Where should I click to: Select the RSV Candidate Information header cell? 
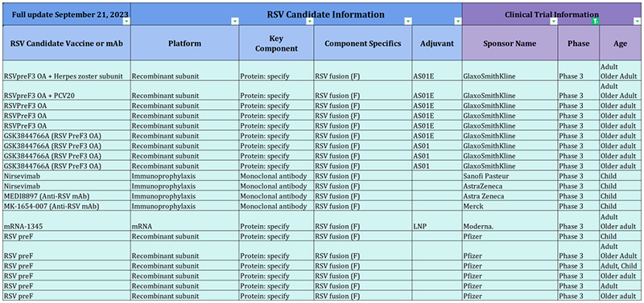click(296, 14)
